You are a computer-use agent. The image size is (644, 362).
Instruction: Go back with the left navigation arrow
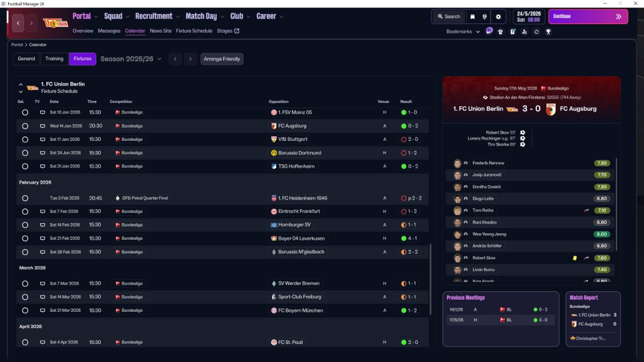click(19, 23)
